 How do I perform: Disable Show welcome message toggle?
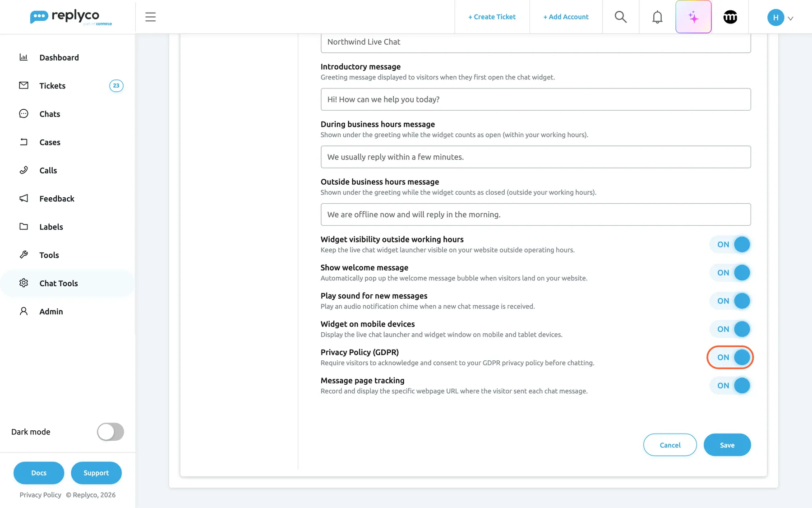click(x=730, y=273)
